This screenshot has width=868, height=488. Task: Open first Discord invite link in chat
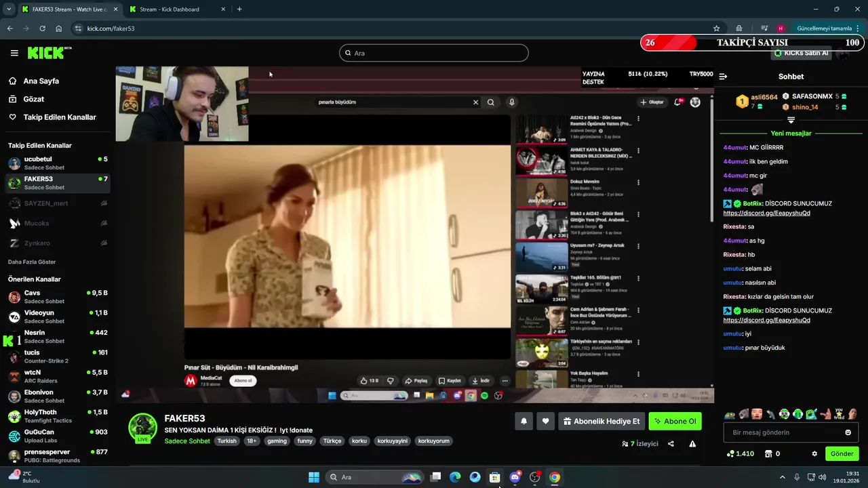click(x=766, y=213)
